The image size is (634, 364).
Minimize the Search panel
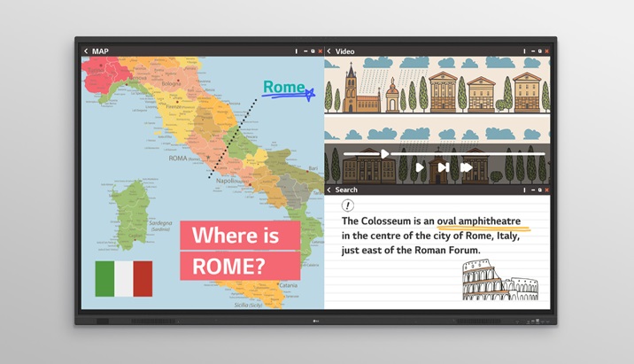[x=533, y=190]
